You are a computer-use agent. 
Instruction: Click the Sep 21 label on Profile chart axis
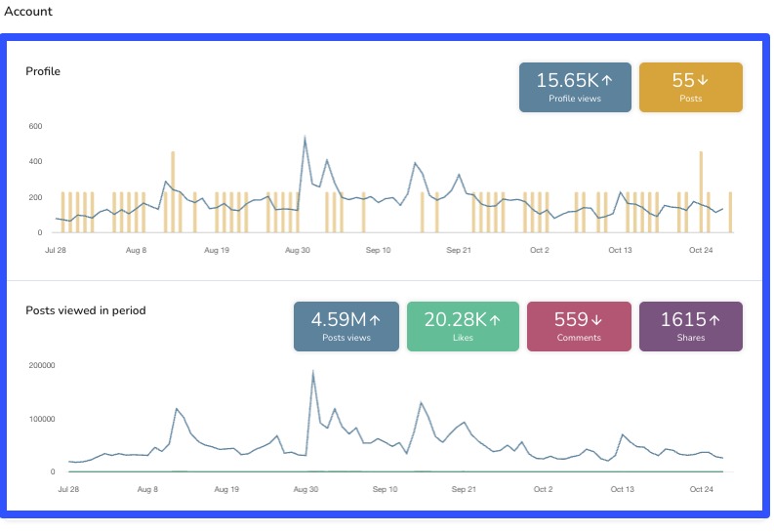(x=460, y=251)
